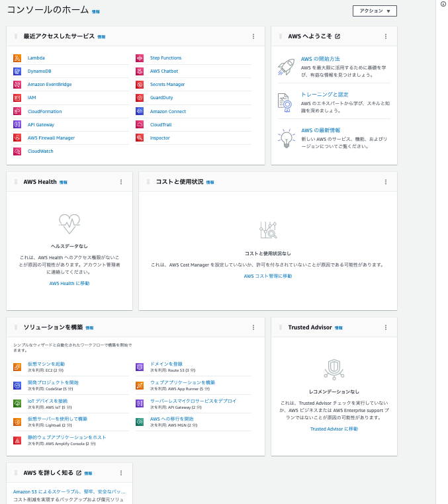Click the API Gateway icon in recent services
The image size is (448, 504).
pos(17,124)
